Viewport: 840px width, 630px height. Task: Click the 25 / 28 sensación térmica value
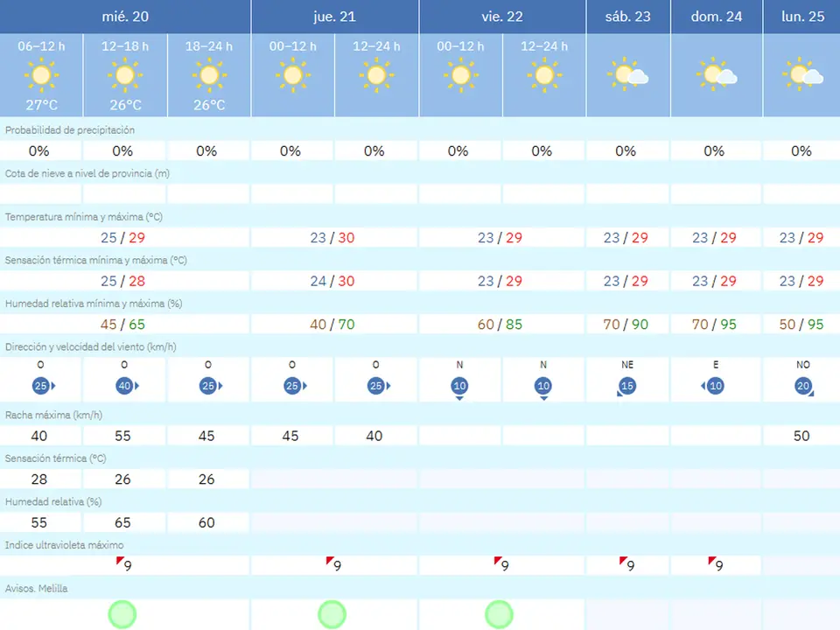point(122,281)
